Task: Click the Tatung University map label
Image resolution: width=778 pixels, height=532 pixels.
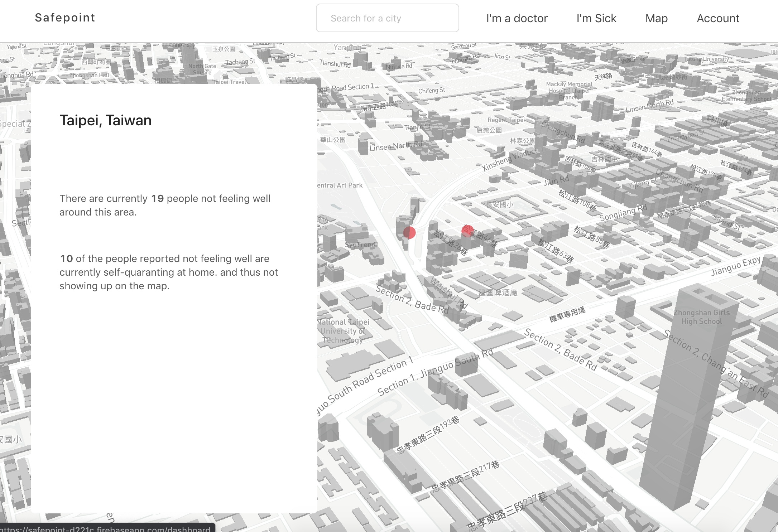Action: click(x=706, y=59)
